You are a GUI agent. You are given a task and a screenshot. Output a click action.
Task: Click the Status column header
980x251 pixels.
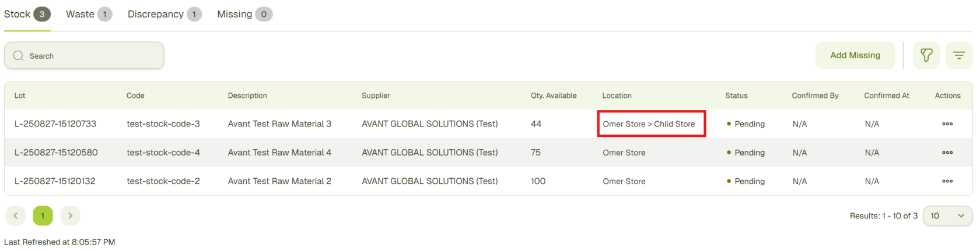(736, 96)
